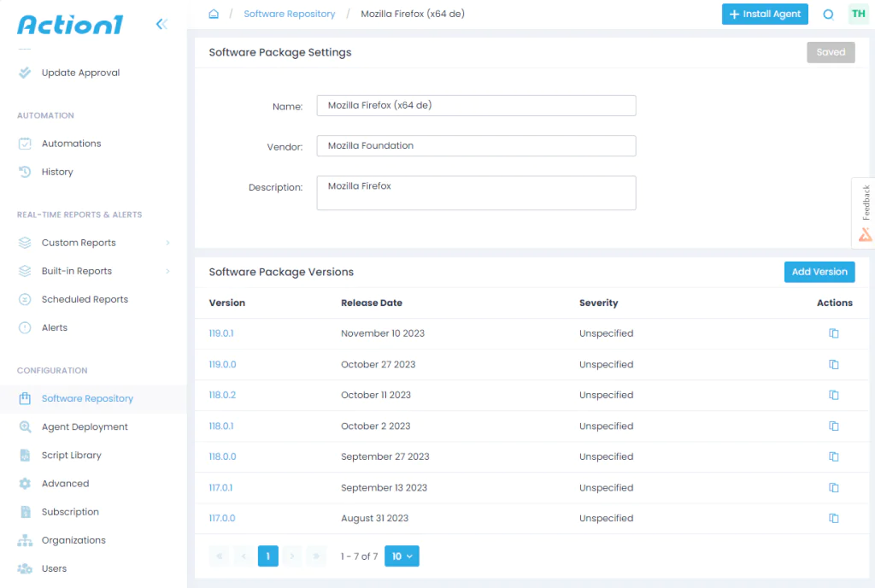The height and width of the screenshot is (588, 875).
Task: Click the Agent Deployment icon
Action: click(25, 426)
